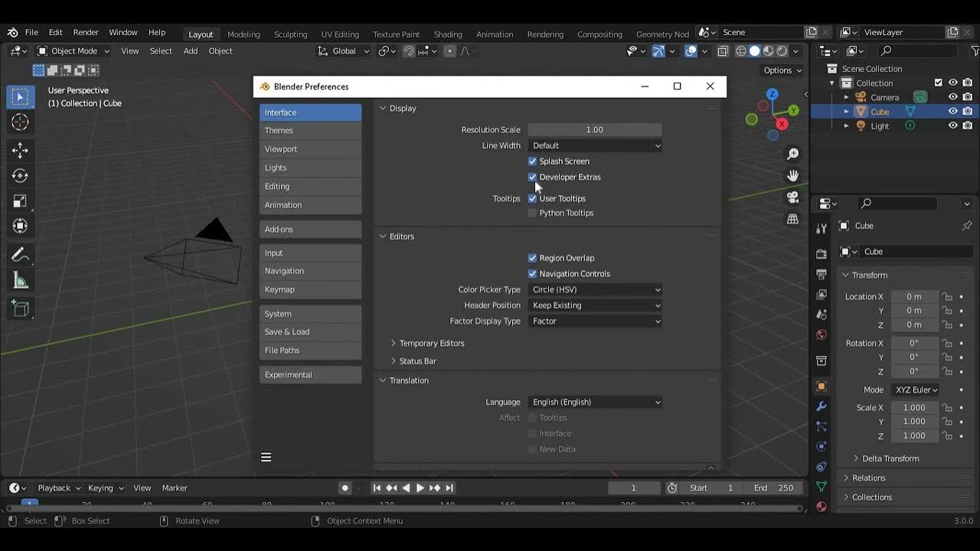Viewport: 980px width, 551px height.
Task: Open the System preferences section
Action: pyautogui.click(x=310, y=314)
